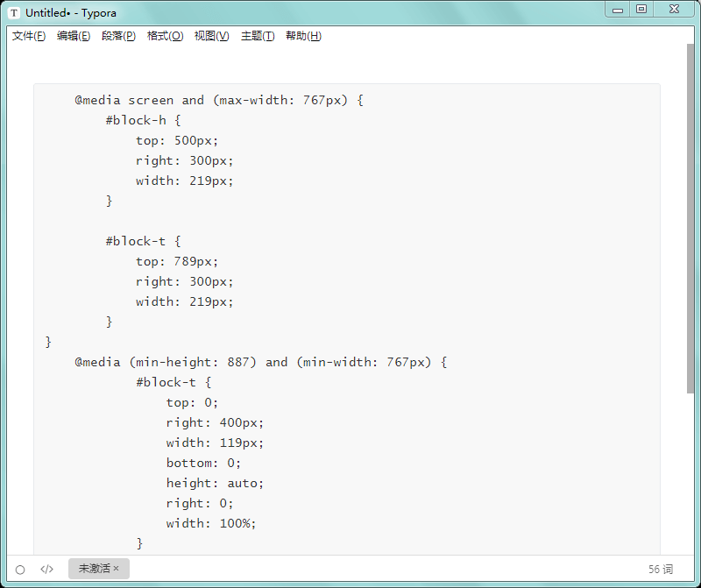Toggle sidebar with the circle status bar icon
Screen dimensions: 701x588
[20, 570]
